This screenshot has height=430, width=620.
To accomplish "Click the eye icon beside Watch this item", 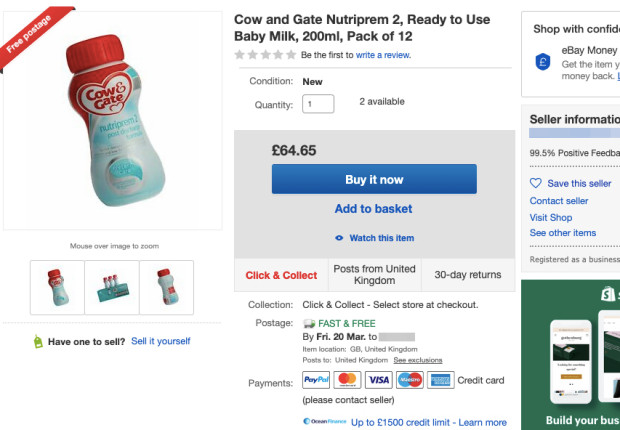I will [x=339, y=238].
